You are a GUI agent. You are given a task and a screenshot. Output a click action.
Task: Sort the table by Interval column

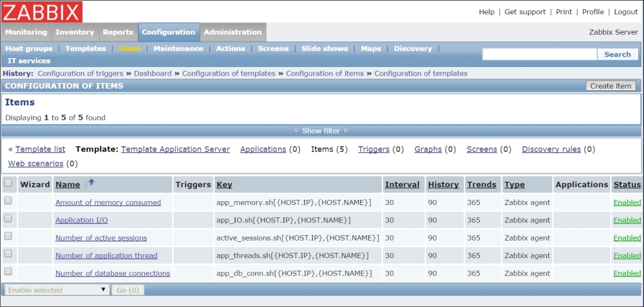click(402, 184)
